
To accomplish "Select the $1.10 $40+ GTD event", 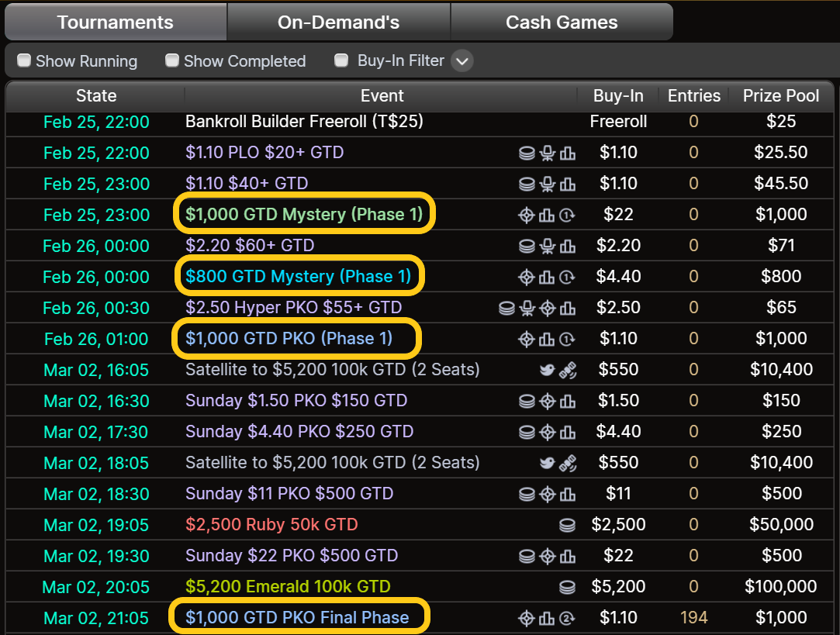I will coord(247,184).
